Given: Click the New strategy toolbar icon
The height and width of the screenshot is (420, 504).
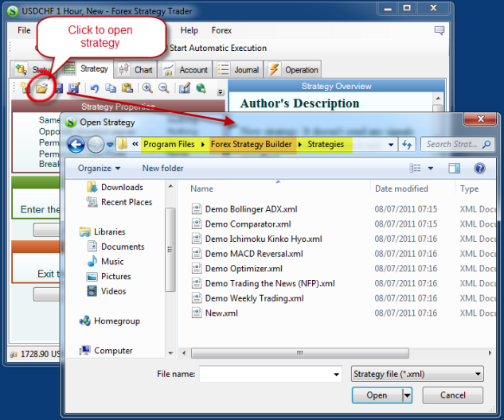Looking at the screenshot, I should click(x=25, y=87).
